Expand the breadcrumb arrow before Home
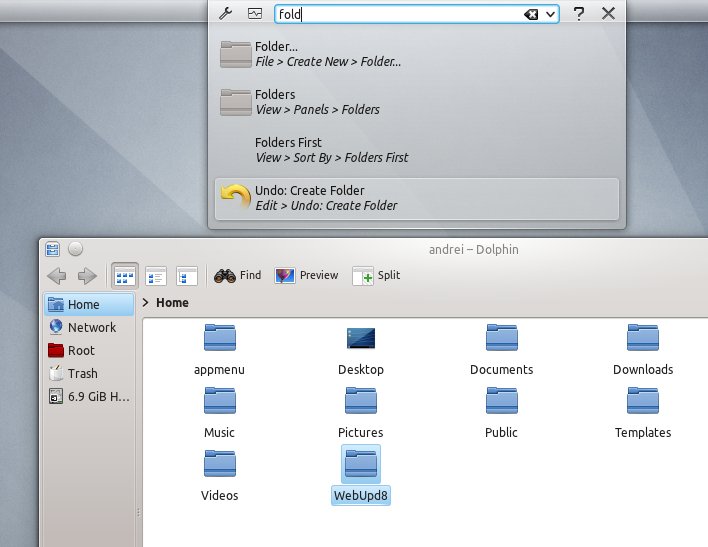The image size is (708, 547). click(147, 302)
